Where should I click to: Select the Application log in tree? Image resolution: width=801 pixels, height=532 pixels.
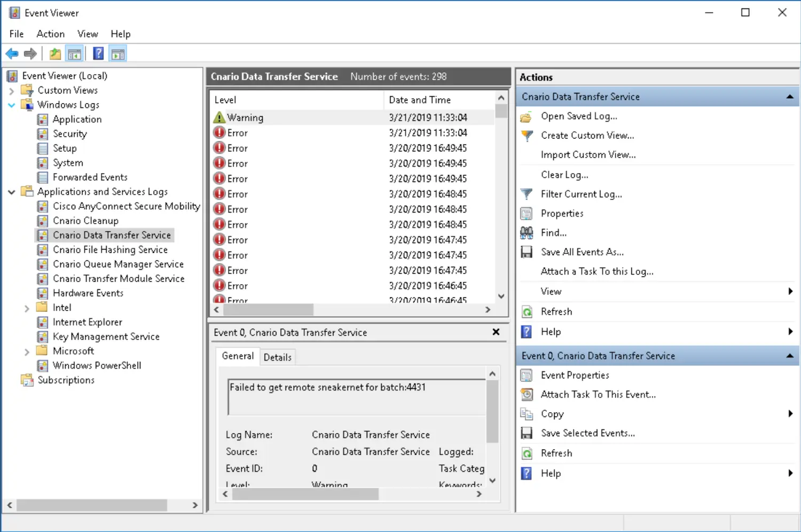77,119
